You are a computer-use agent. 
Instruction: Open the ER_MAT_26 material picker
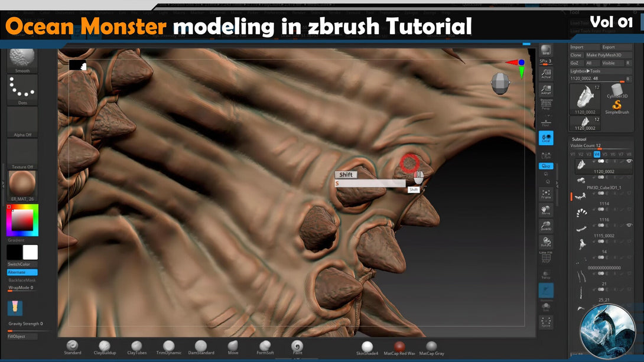(x=22, y=185)
